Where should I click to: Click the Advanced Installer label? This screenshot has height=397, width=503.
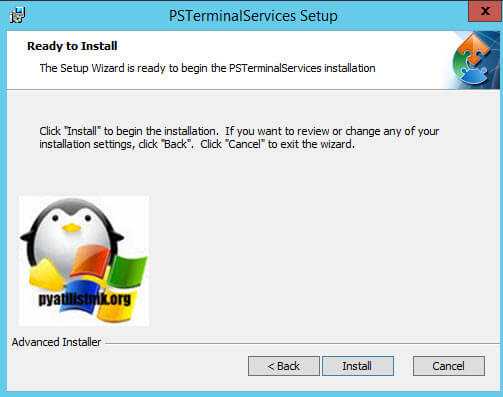pos(56,342)
